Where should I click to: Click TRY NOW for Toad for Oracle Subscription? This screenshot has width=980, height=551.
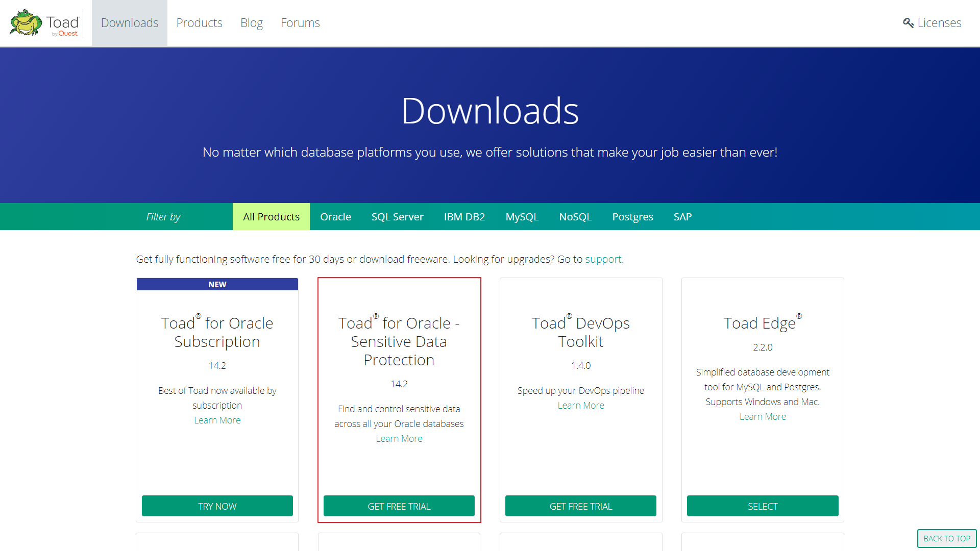[217, 506]
